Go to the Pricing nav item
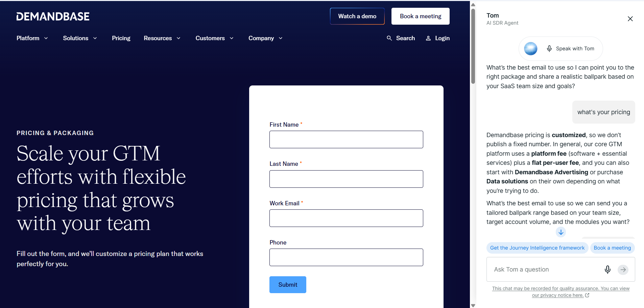644x308 pixels. tap(121, 38)
